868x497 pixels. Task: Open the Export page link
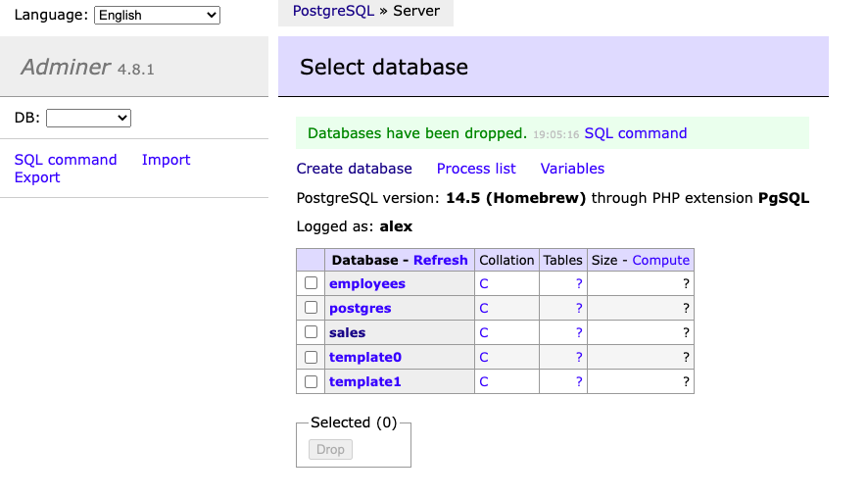point(37,177)
